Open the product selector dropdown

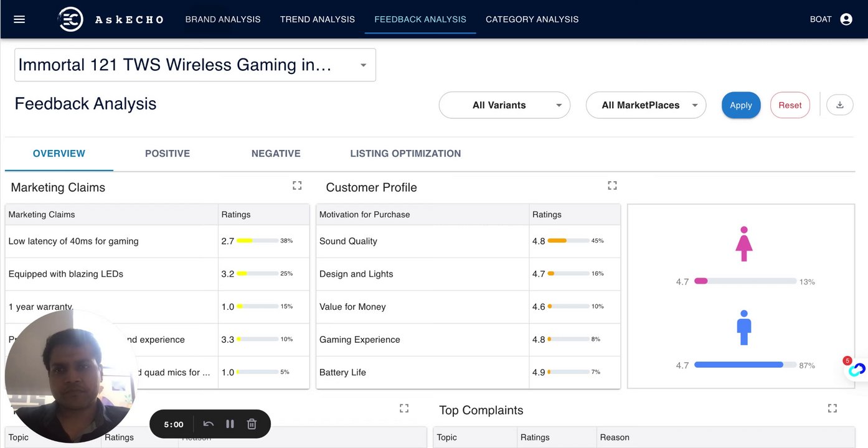pos(195,65)
